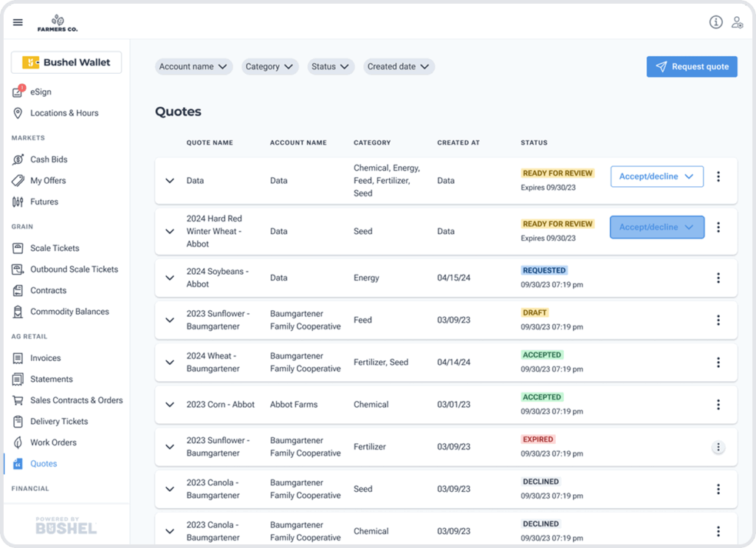The width and height of the screenshot is (756, 548).
Task: Click the Sales Contracts & Orders cart icon
Action: point(18,400)
